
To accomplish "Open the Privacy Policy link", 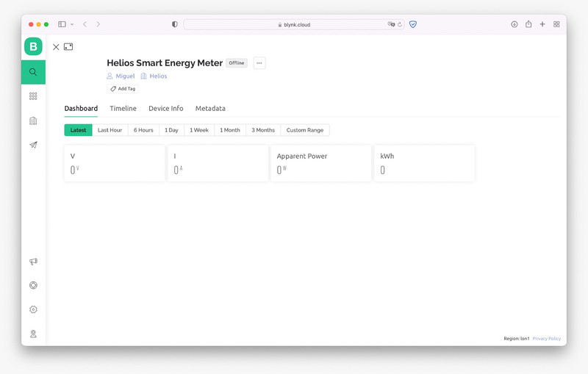I will tap(546, 339).
